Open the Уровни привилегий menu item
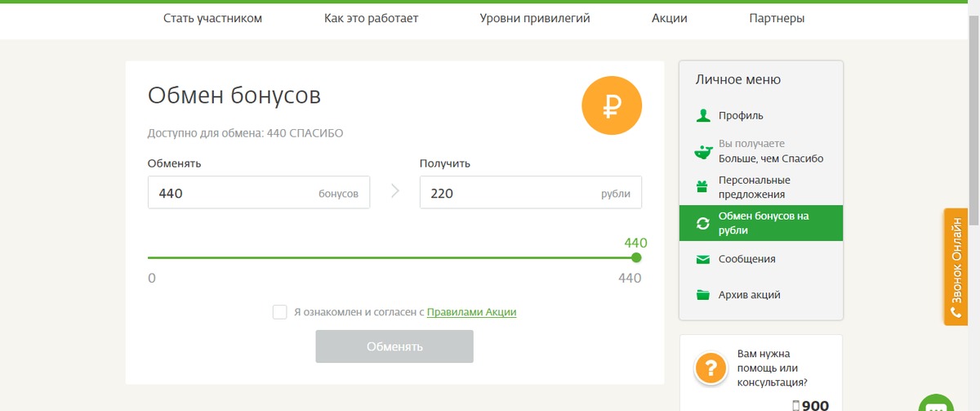Viewport: 980px width, 411px height. coord(535,18)
